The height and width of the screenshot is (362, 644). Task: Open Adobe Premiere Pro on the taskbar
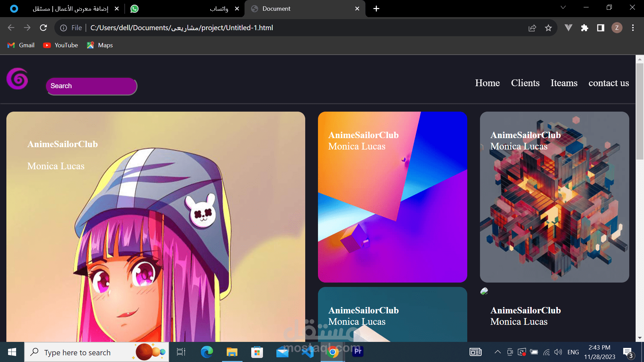coord(358,352)
